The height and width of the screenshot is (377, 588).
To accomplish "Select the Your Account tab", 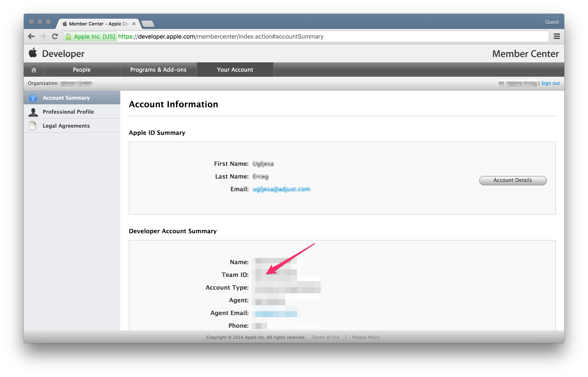I will click(x=235, y=70).
